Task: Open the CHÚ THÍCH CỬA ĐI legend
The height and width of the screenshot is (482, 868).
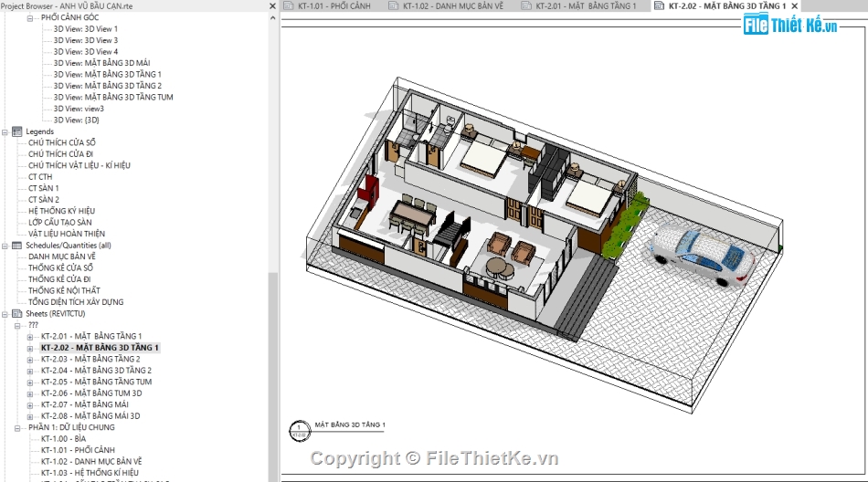Action: [x=61, y=154]
